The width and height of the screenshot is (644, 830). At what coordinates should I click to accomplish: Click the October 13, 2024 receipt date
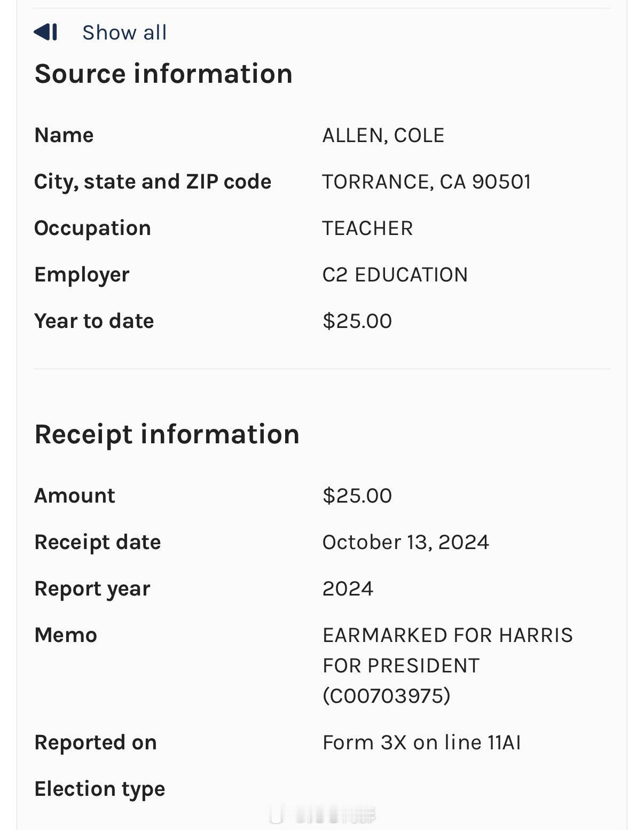(405, 542)
